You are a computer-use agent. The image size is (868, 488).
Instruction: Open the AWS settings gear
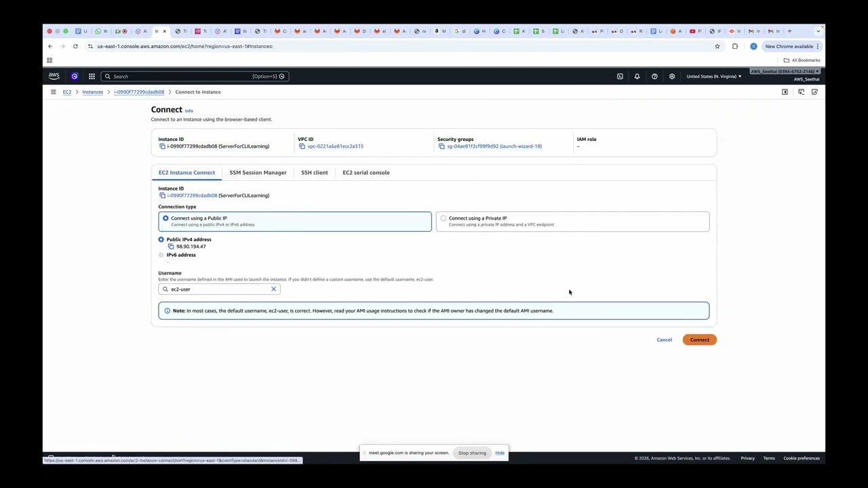coord(672,77)
